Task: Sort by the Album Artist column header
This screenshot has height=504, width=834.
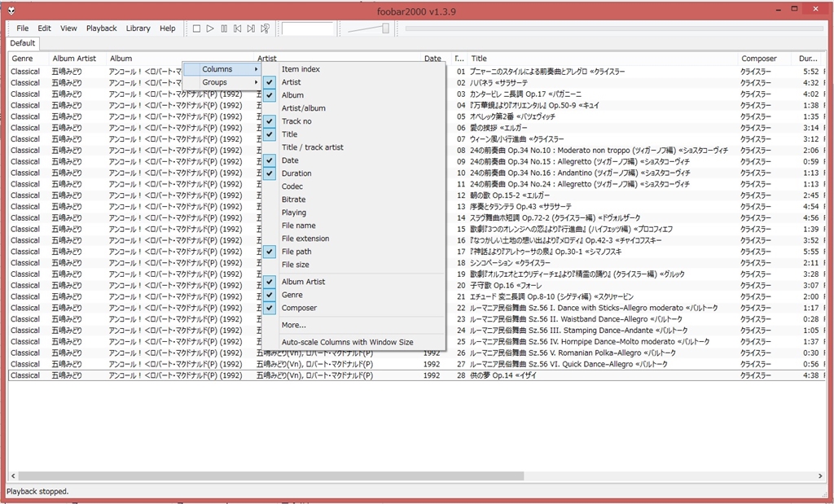Action: click(77, 59)
